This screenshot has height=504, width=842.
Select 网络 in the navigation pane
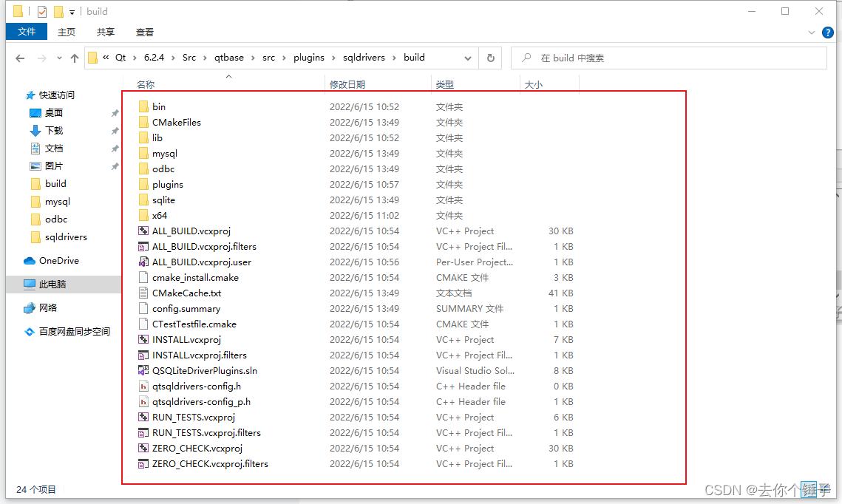point(48,307)
